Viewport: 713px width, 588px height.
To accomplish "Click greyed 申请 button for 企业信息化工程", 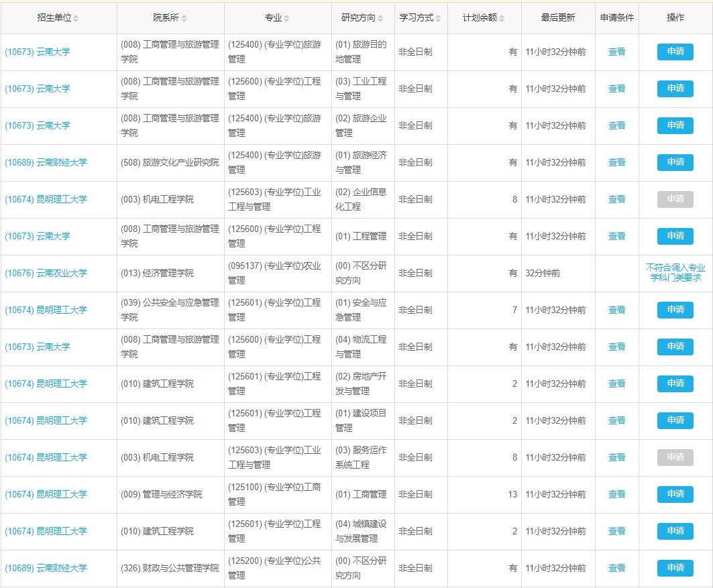I will point(675,199).
